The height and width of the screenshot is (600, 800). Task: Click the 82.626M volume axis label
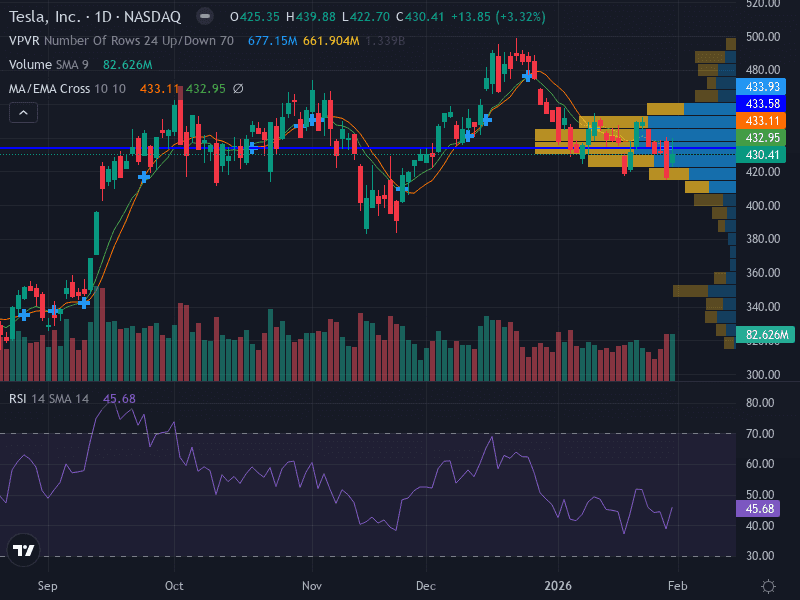[765, 335]
